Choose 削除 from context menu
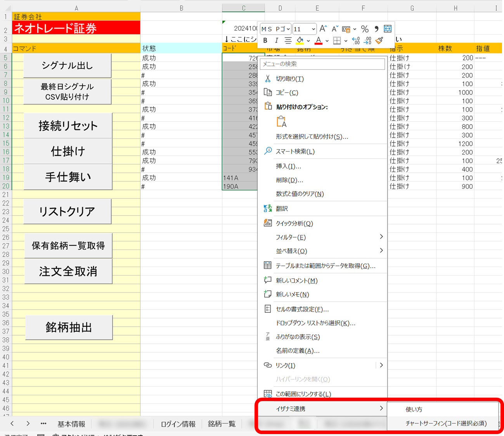The image size is (504, 436). point(322,180)
